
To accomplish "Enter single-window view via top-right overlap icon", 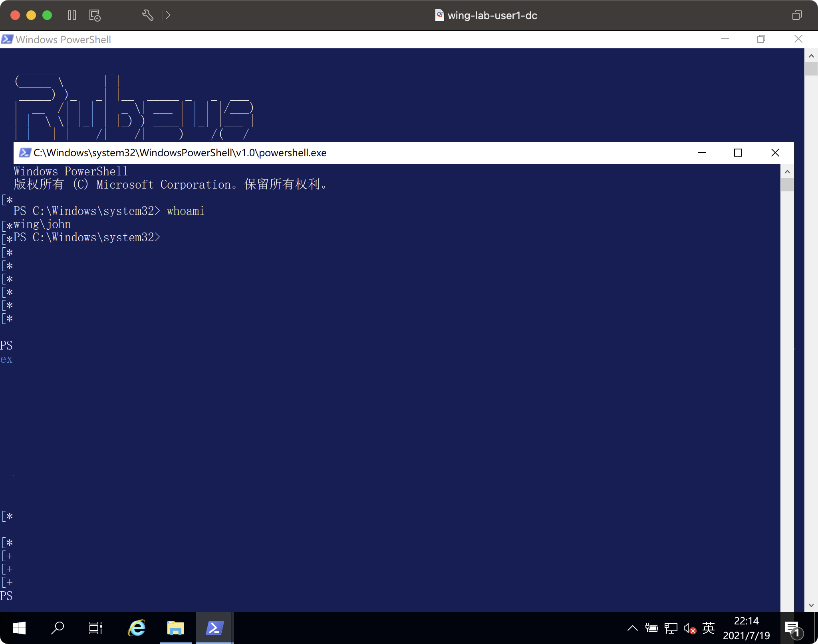I will 797,15.
